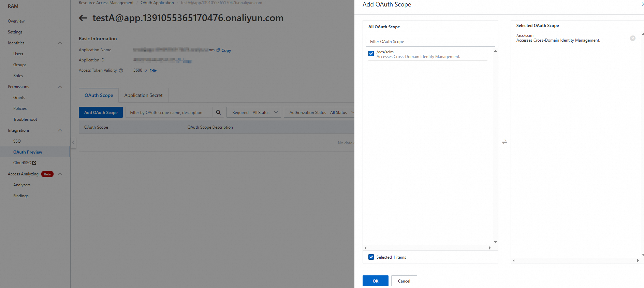Image resolution: width=644 pixels, height=288 pixels.
Task: Click the Cancel button in the dialog
Action: point(404,281)
